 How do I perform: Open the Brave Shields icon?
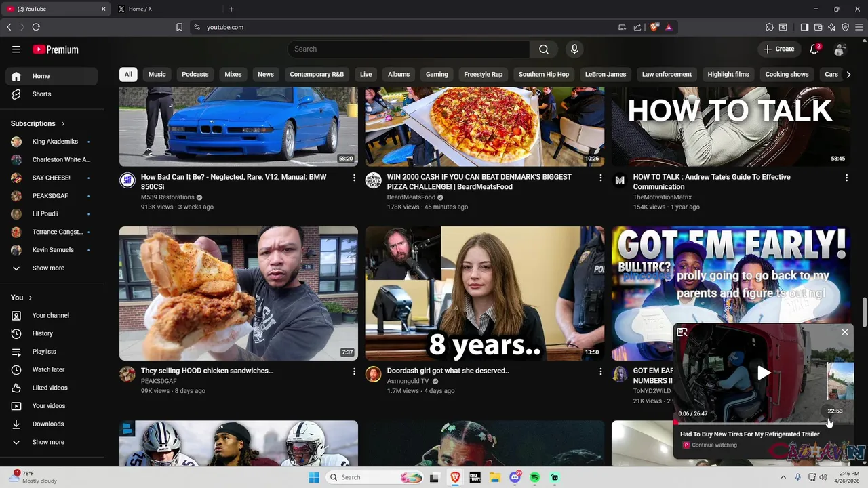[654, 27]
